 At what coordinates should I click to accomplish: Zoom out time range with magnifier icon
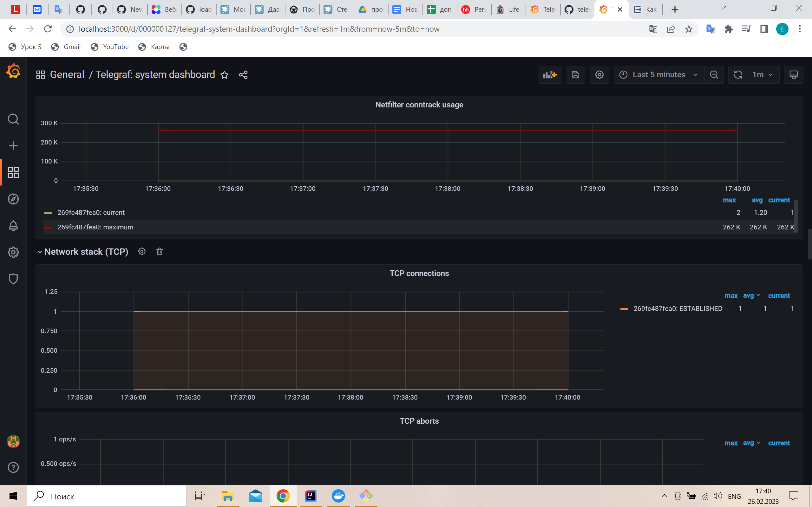[714, 74]
